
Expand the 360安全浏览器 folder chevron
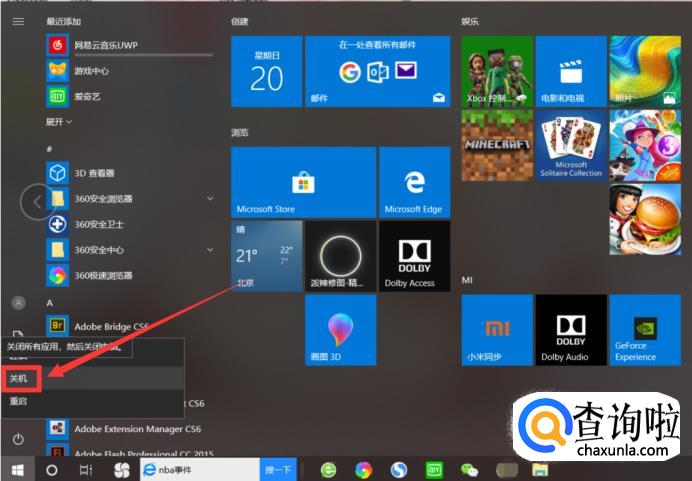pyautogui.click(x=210, y=199)
